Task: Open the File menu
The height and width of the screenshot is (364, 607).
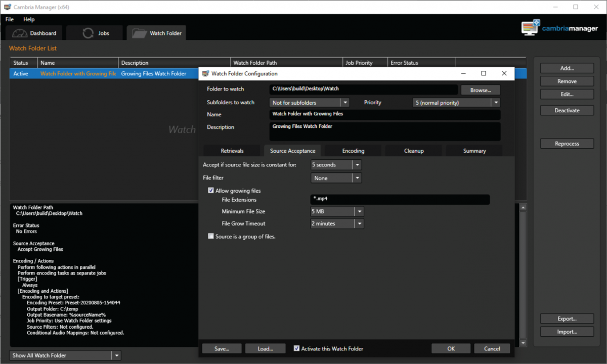Action: point(10,19)
